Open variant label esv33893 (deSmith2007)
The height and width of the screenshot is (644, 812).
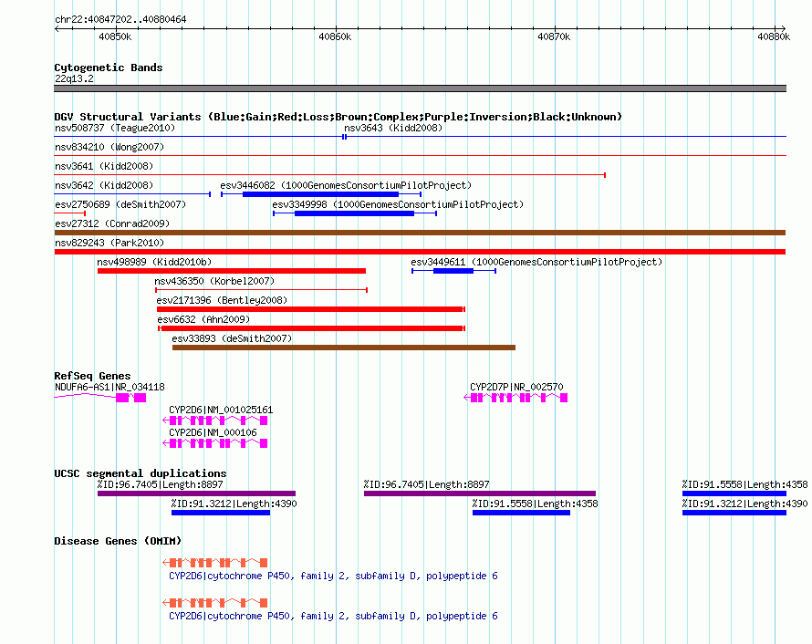[232, 338]
